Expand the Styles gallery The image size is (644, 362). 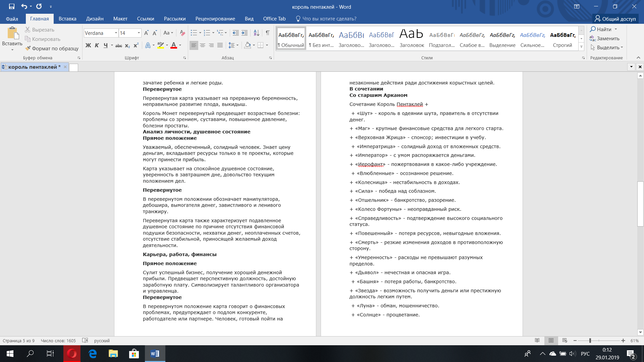click(x=581, y=47)
